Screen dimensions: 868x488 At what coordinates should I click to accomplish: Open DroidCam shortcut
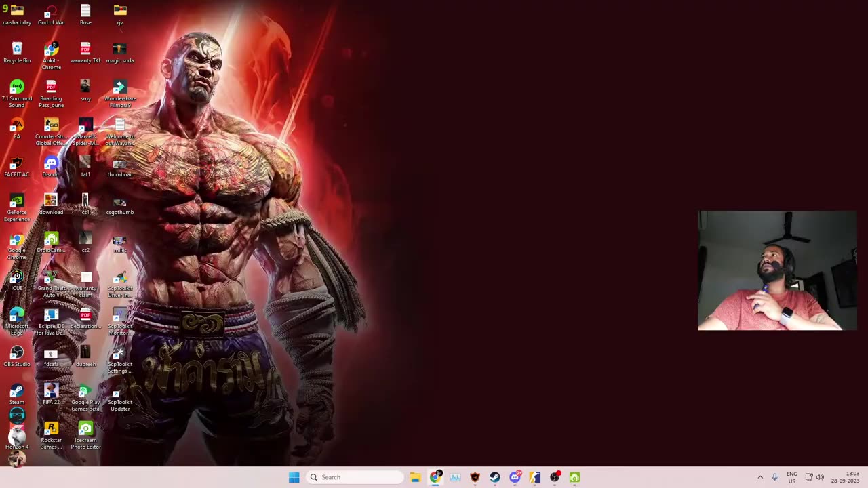pyautogui.click(x=52, y=243)
